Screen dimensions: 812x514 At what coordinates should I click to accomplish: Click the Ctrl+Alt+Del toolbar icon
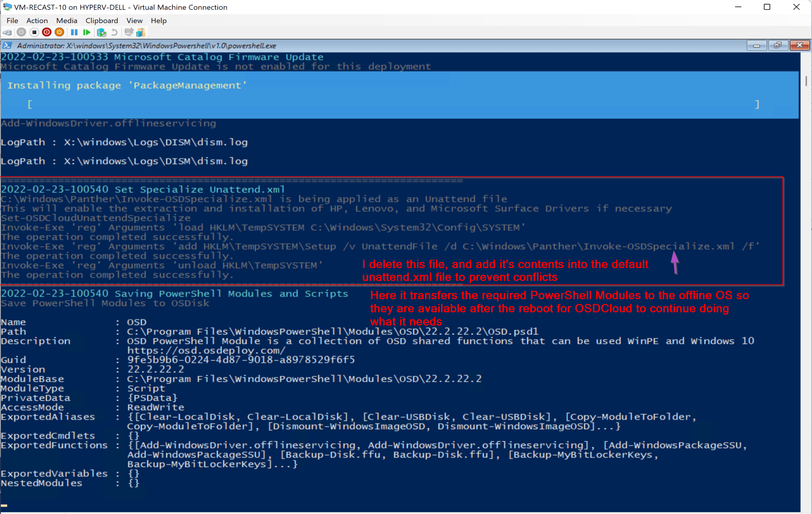tap(7, 32)
